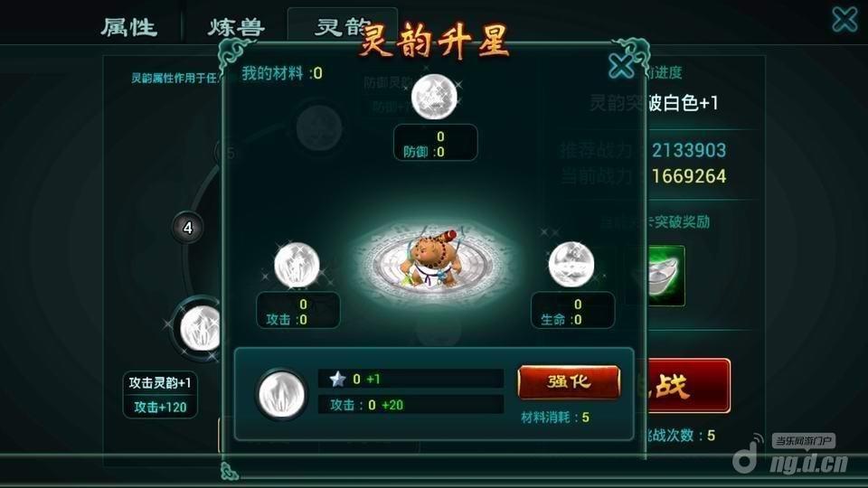
Task: Select the defense orb at top
Action: 435,98
